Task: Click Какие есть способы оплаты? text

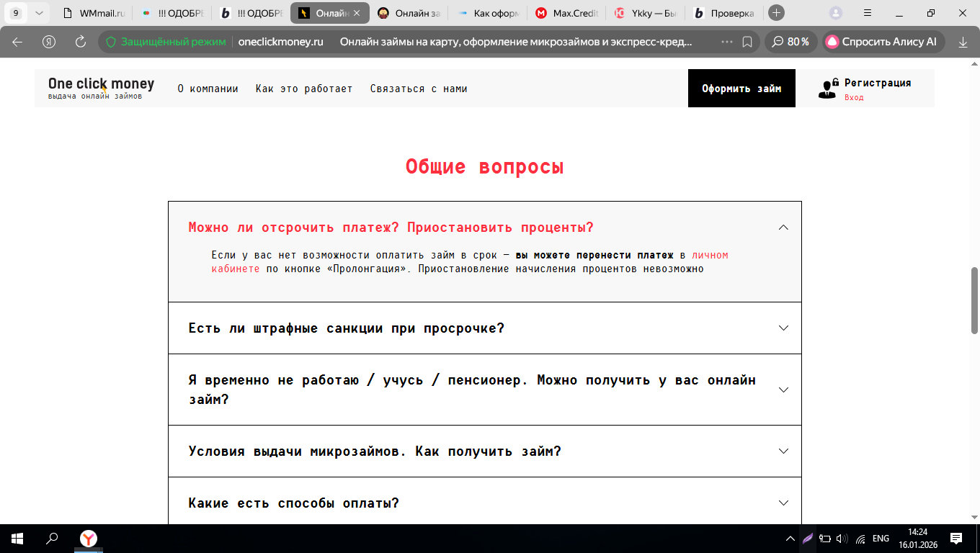Action: 293,503
